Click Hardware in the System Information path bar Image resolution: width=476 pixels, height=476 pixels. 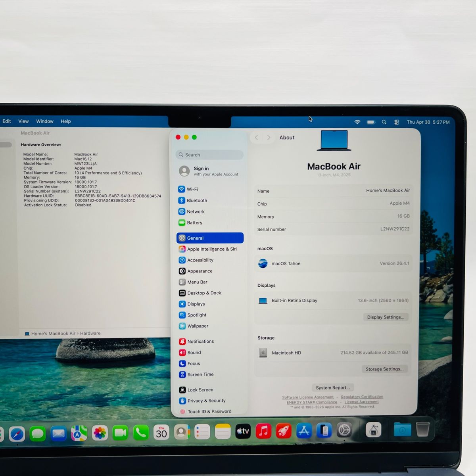[x=90, y=334]
